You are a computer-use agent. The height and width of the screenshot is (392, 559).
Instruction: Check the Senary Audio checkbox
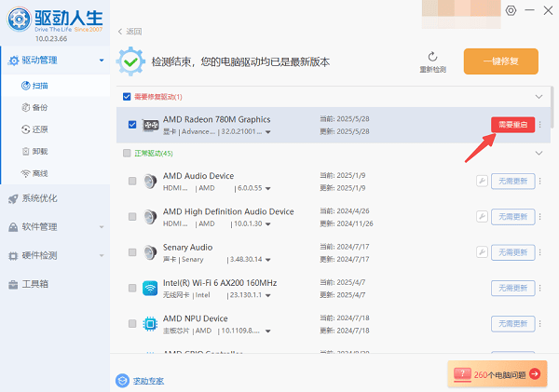(132, 252)
